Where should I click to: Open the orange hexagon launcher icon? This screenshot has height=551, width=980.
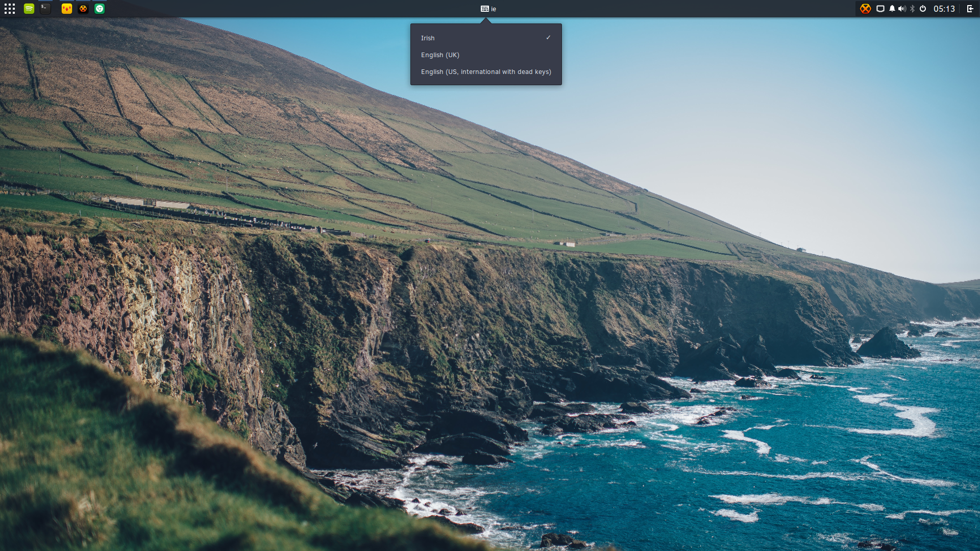tap(83, 9)
